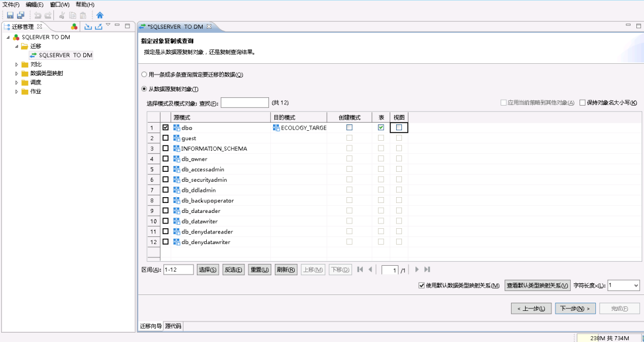Uncheck the dbo row checkbox
The height and width of the screenshot is (342, 644).
[x=165, y=128]
